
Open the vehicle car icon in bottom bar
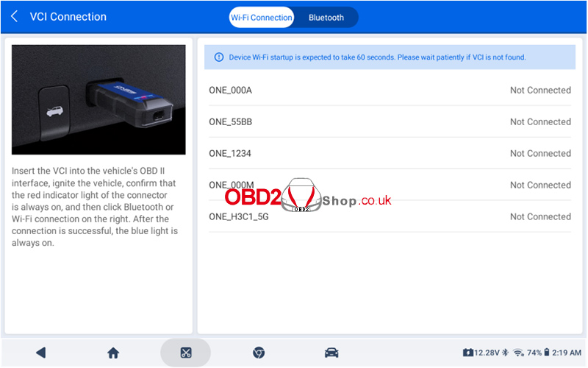coord(331,353)
